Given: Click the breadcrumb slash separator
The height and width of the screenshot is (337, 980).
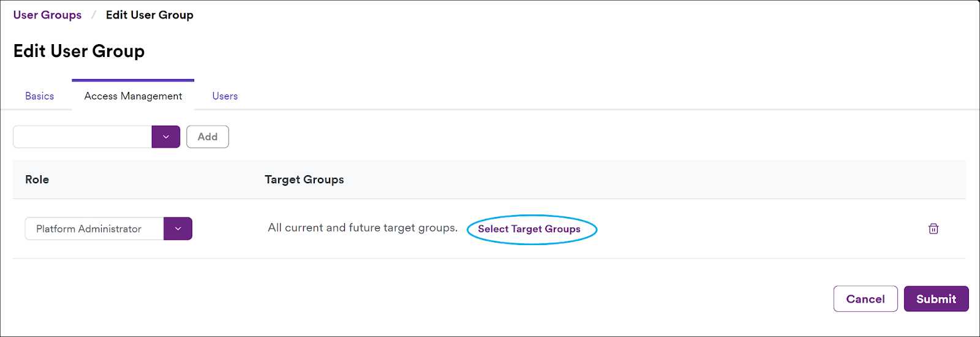Looking at the screenshot, I should point(94,15).
